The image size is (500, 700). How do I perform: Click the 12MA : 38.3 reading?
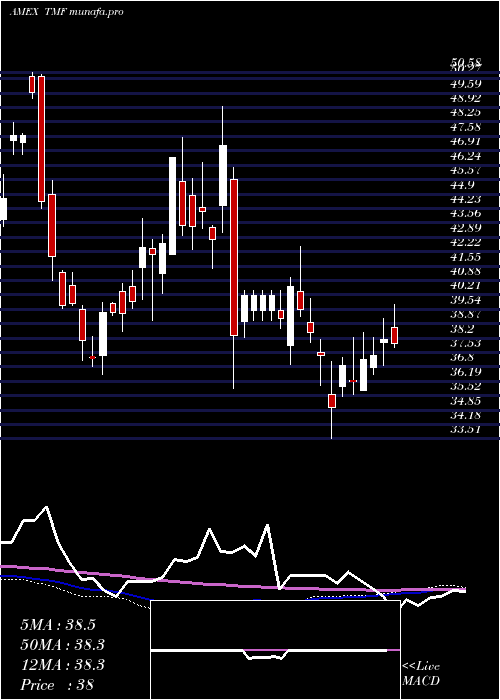tap(62, 665)
